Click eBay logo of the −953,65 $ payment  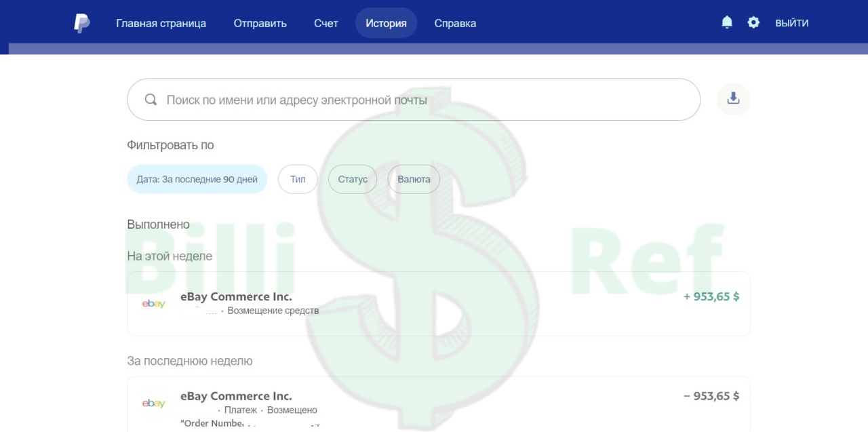pos(153,404)
